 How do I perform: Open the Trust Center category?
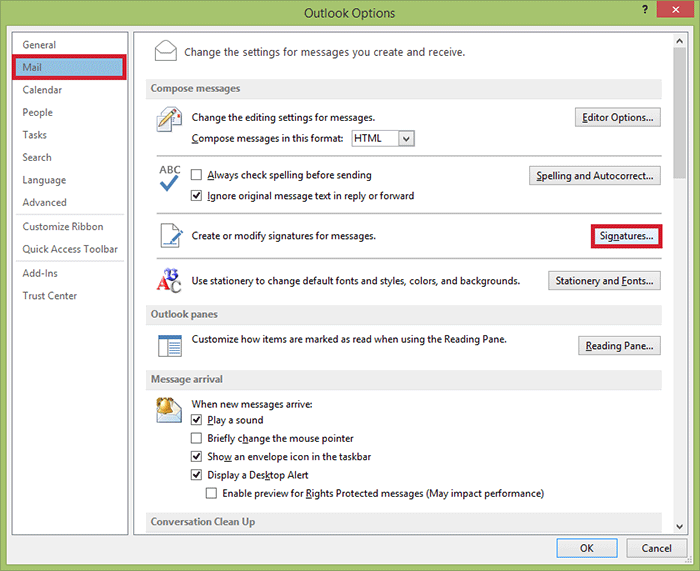coord(70,296)
